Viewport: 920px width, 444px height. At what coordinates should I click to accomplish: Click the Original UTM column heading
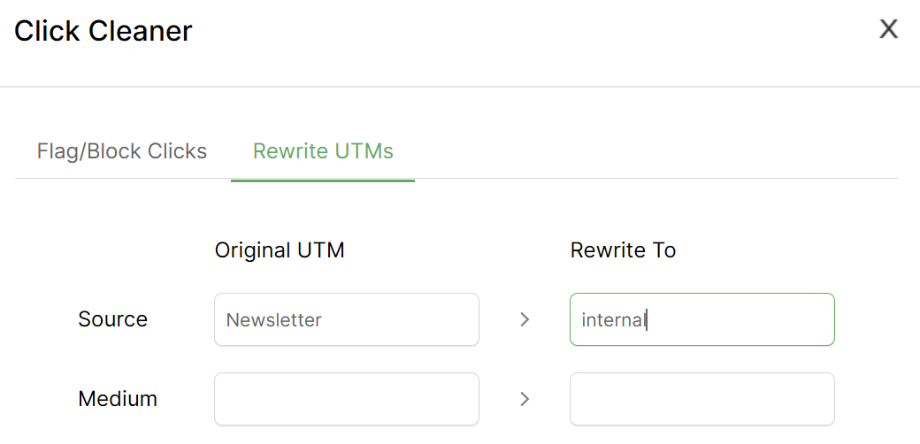[279, 250]
